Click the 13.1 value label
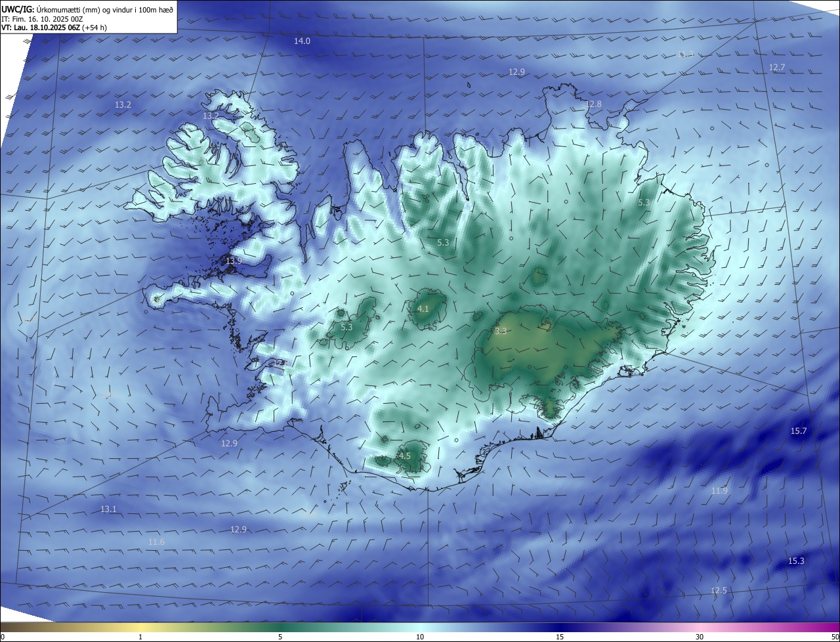 pos(108,509)
